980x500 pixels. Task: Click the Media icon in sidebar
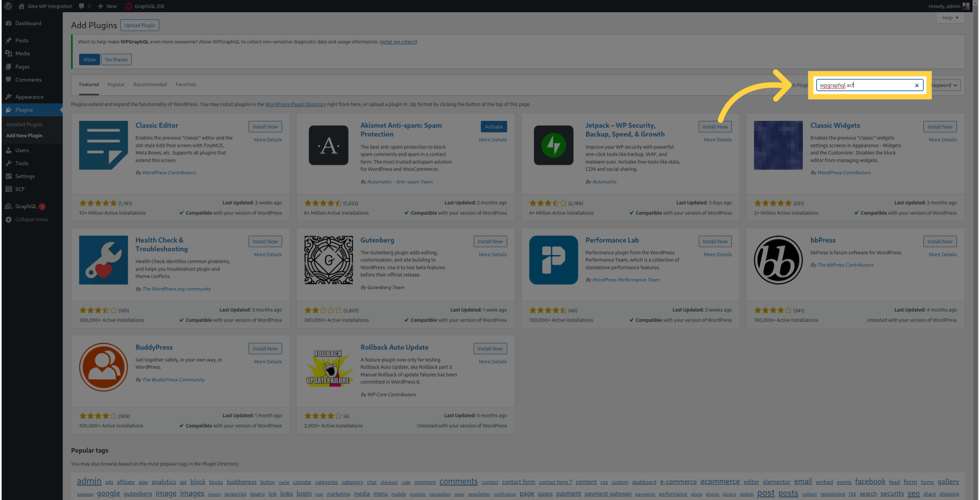click(x=9, y=54)
